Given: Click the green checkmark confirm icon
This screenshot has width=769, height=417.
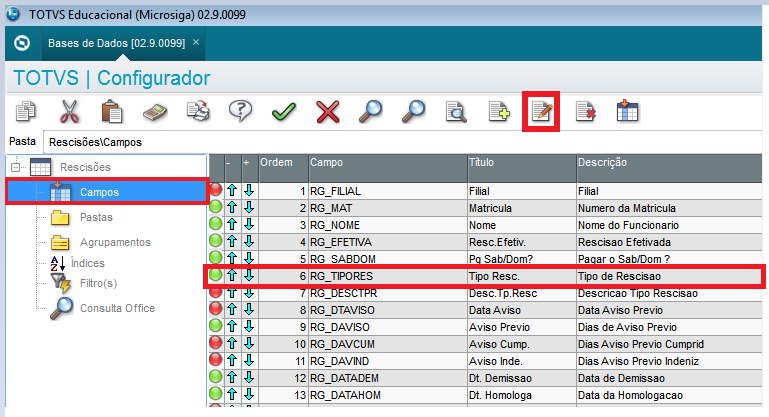Looking at the screenshot, I should tap(283, 112).
